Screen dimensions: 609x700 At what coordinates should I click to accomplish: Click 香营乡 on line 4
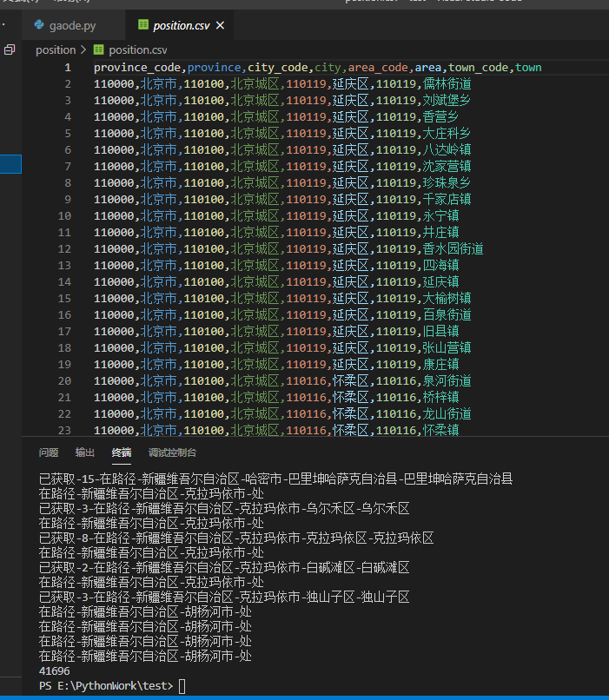coord(440,117)
